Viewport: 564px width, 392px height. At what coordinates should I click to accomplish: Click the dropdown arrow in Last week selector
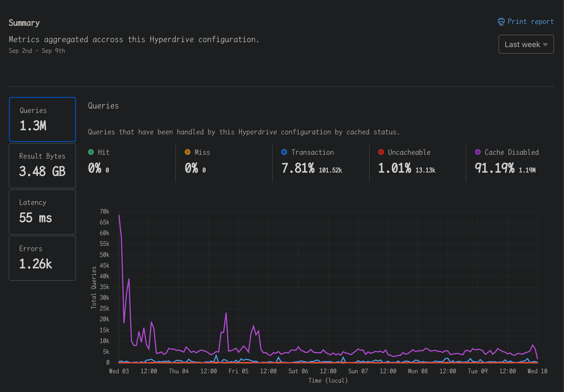point(545,45)
